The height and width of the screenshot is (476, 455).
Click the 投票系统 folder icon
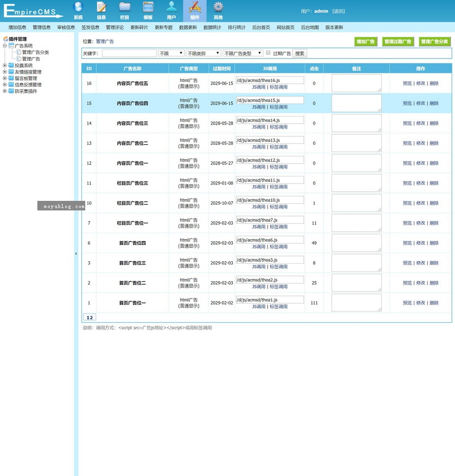pyautogui.click(x=11, y=65)
